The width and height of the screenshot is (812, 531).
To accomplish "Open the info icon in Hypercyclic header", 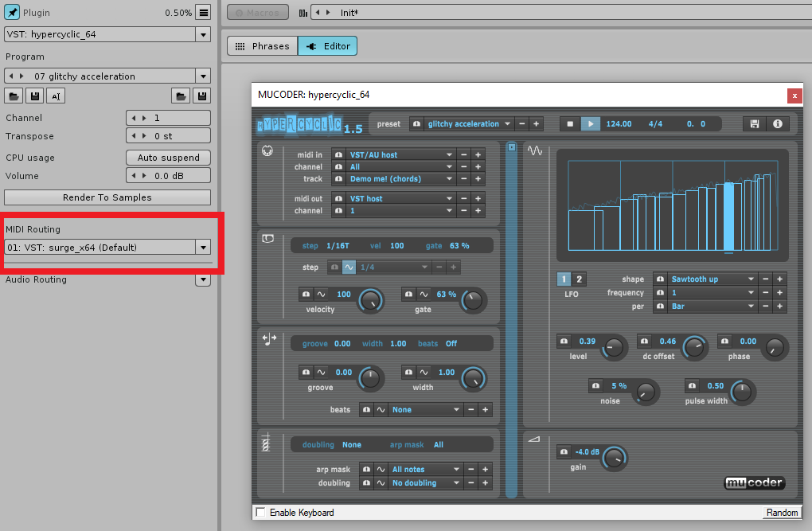I will tap(777, 124).
